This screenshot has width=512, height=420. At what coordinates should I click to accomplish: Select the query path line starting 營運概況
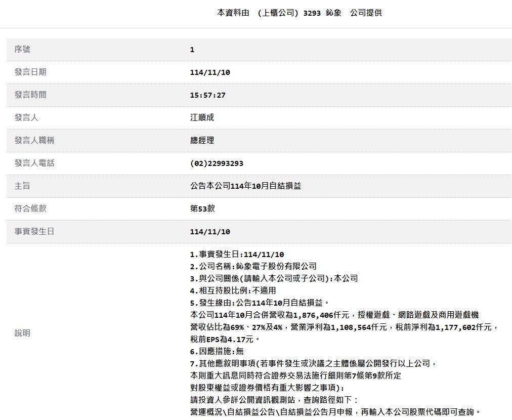click(335, 412)
